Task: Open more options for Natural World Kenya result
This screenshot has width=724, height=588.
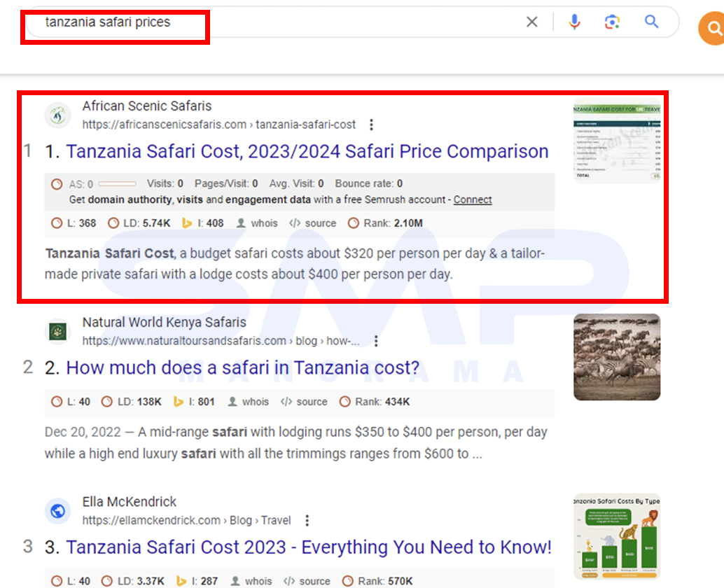Action: [x=376, y=341]
